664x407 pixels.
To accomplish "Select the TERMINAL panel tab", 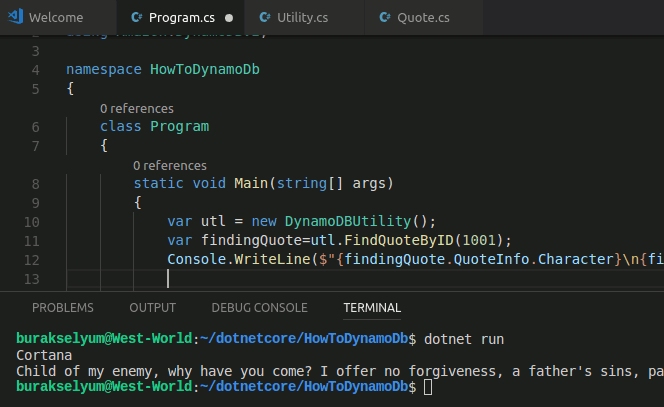I will pyautogui.click(x=372, y=308).
